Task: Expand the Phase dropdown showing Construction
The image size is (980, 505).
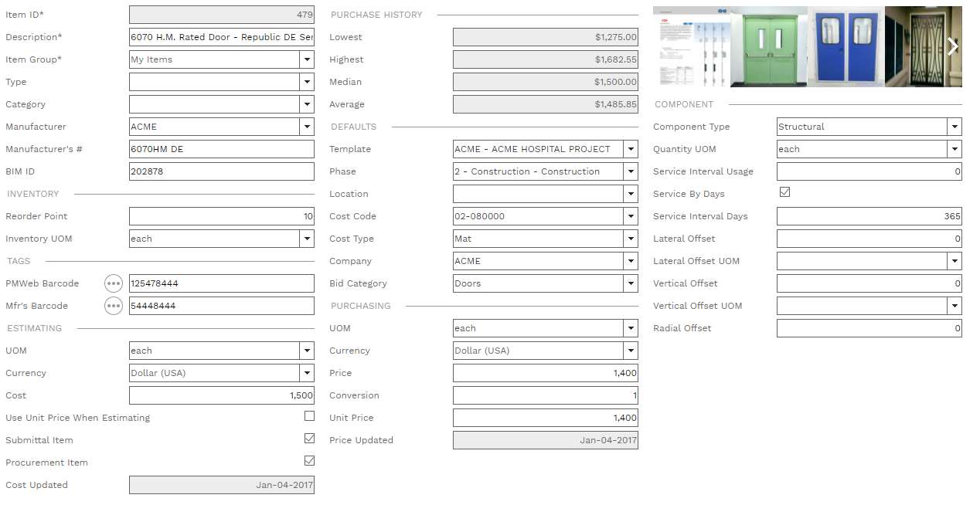Action: tap(631, 171)
